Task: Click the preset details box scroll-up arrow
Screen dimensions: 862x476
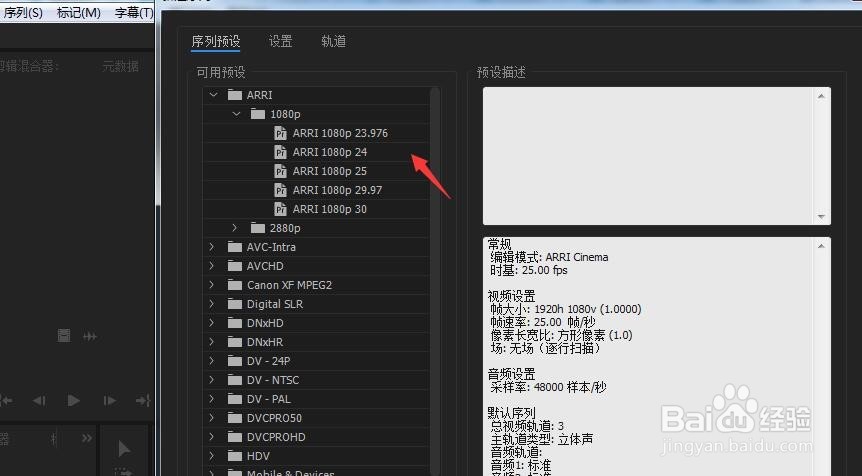Action: [x=821, y=246]
